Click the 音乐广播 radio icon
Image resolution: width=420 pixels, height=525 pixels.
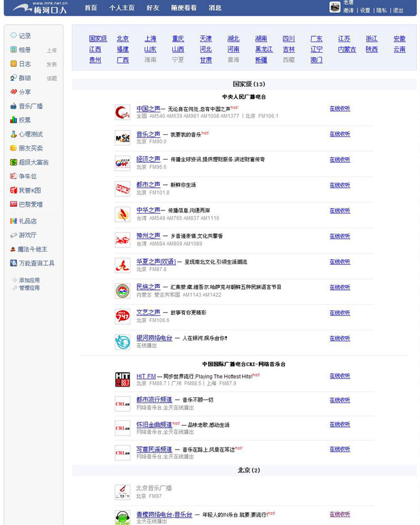14,106
